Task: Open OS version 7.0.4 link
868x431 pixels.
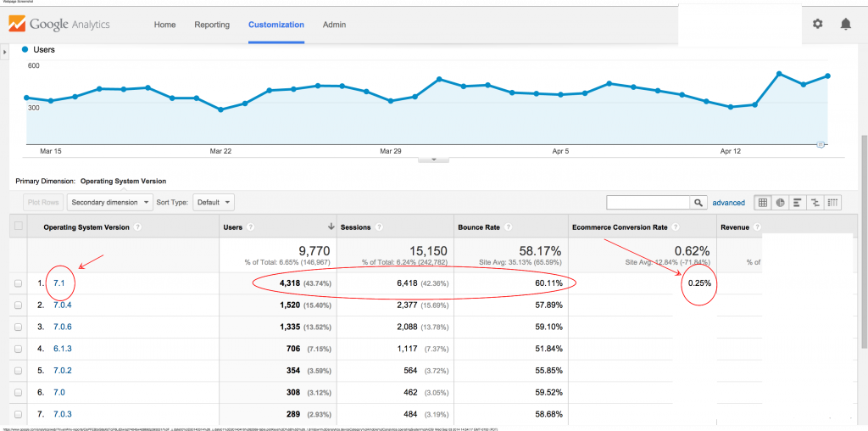Action: coord(63,305)
